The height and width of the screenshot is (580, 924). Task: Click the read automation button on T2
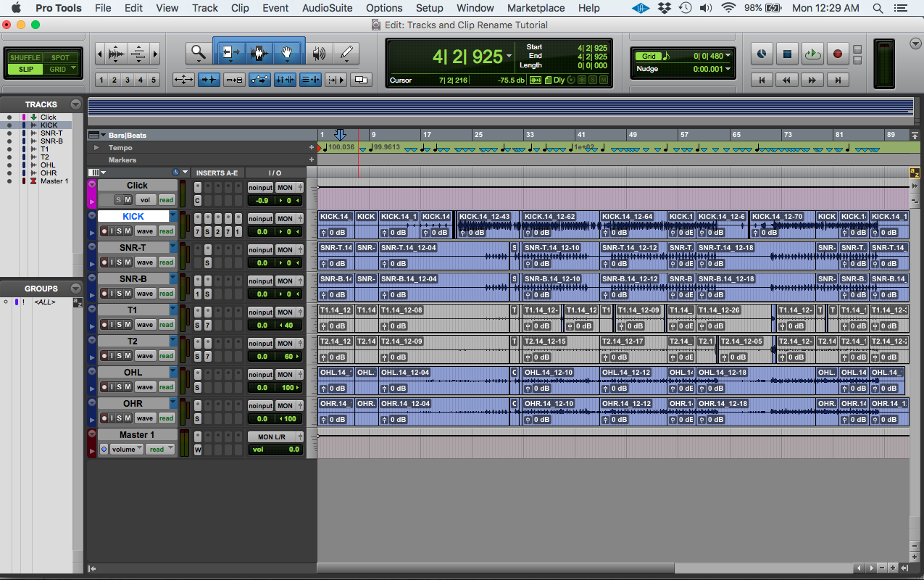pos(167,355)
